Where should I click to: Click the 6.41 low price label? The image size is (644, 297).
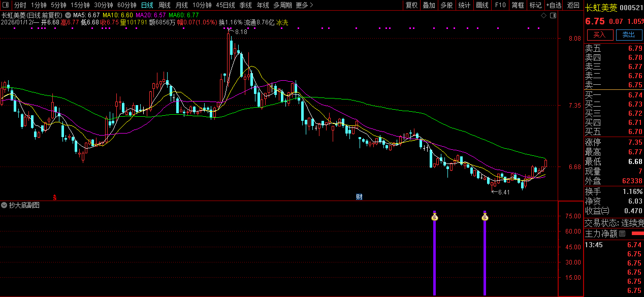(x=503, y=192)
